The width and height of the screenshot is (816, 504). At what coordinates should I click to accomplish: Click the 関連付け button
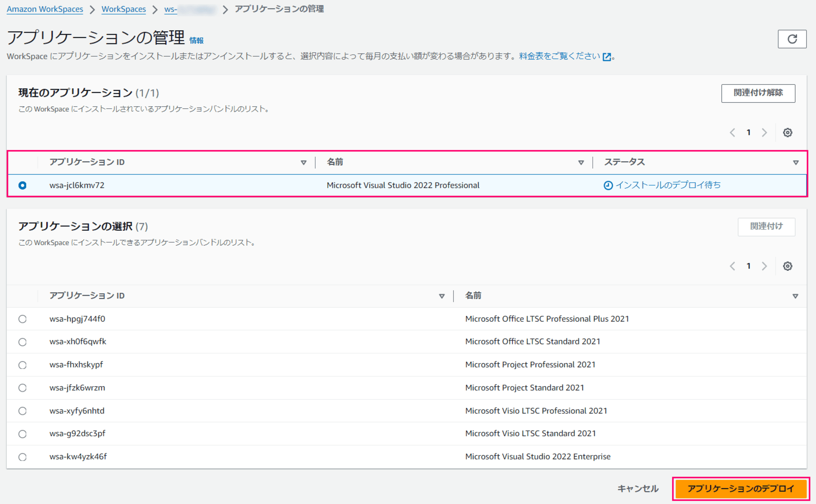pyautogui.click(x=766, y=226)
